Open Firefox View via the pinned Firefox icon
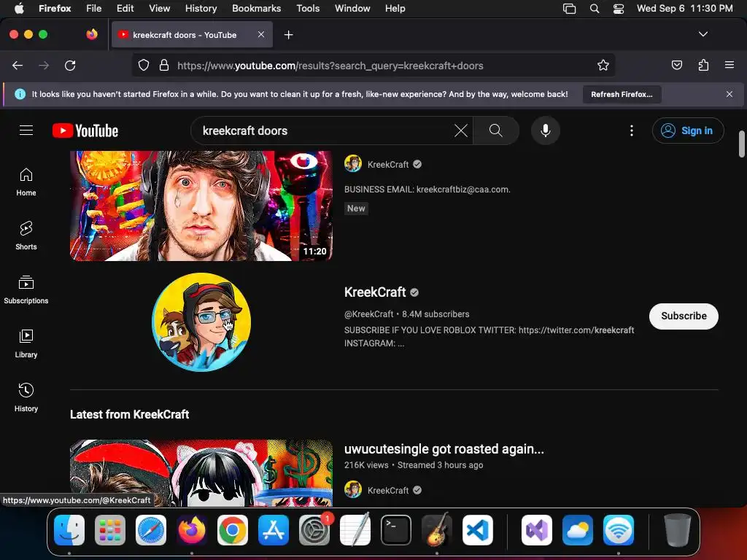 (92, 34)
